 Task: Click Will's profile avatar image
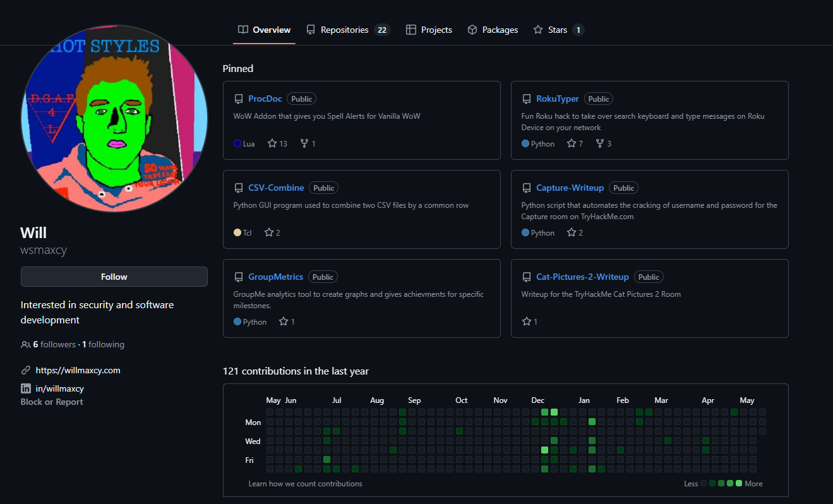(x=114, y=119)
